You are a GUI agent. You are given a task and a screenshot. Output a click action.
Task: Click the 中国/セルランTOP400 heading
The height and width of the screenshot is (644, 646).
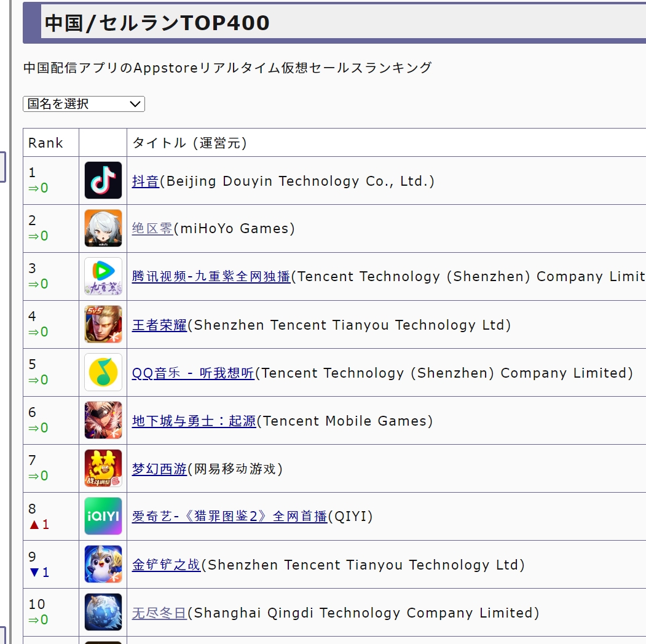point(157,23)
